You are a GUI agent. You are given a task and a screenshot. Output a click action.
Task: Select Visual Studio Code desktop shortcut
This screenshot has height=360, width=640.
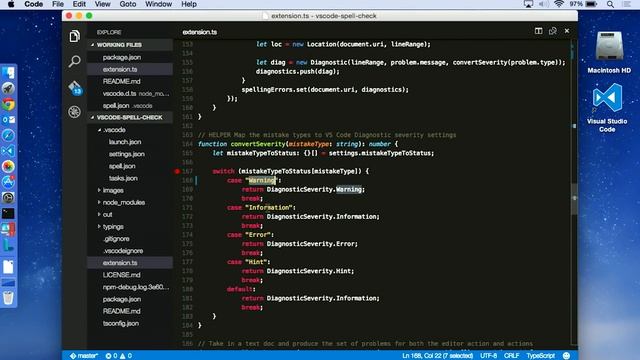(607, 108)
